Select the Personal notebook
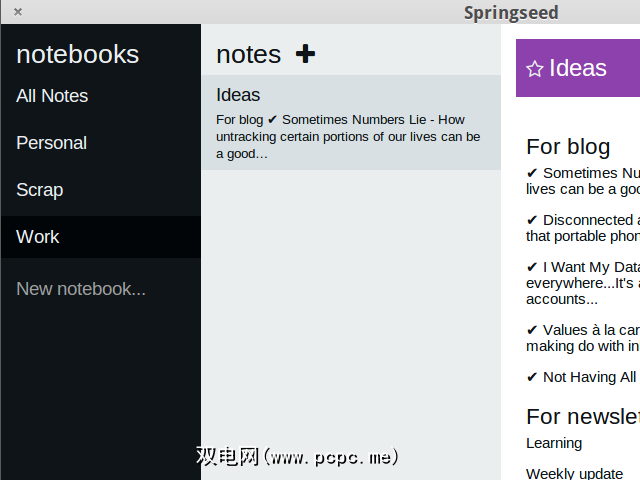 point(51,143)
